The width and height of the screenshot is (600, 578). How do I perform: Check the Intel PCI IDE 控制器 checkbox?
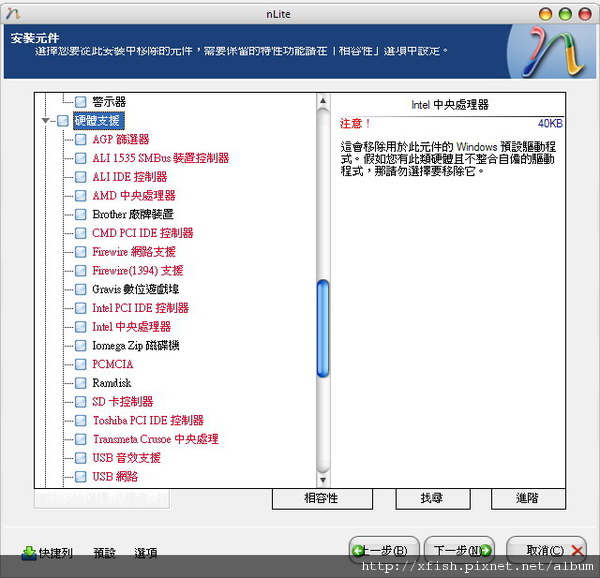pos(80,308)
